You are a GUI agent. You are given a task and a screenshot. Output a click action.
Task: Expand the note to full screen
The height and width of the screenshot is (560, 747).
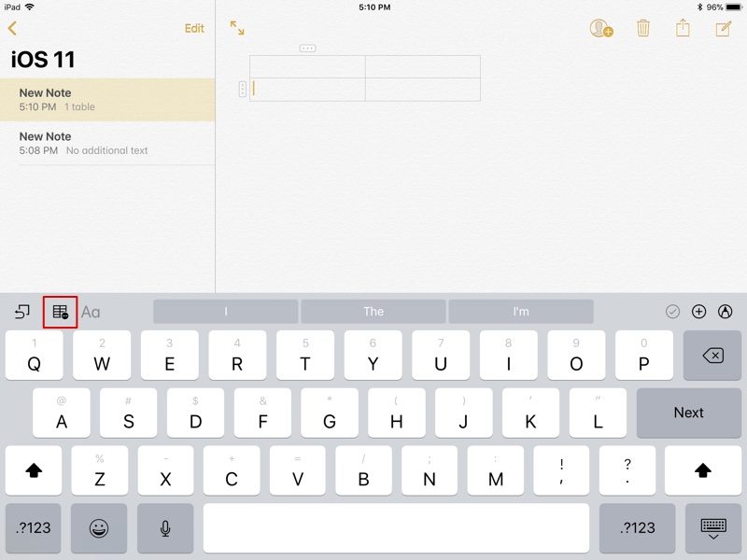point(237,29)
